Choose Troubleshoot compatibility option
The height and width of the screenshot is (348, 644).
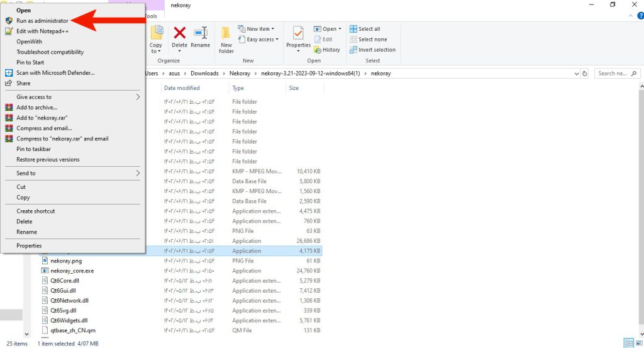(x=50, y=52)
